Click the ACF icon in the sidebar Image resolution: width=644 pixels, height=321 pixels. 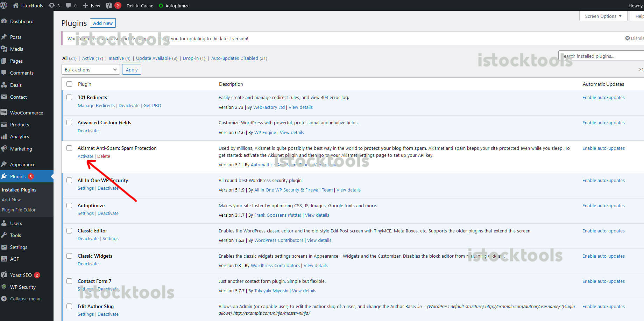click(4, 259)
